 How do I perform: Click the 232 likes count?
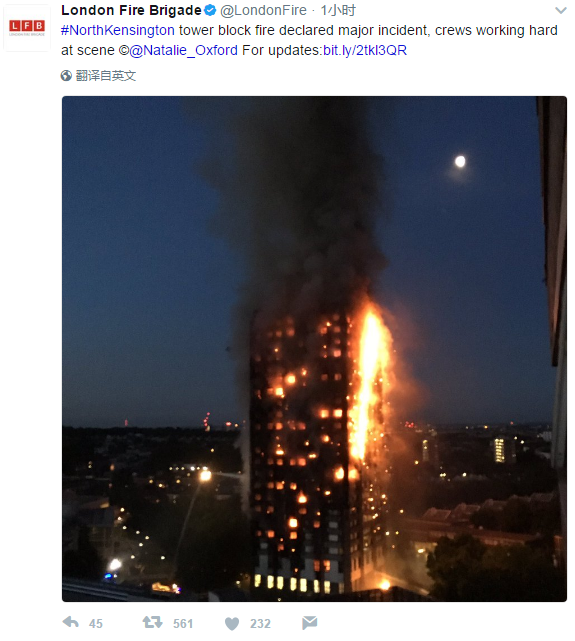(260, 623)
